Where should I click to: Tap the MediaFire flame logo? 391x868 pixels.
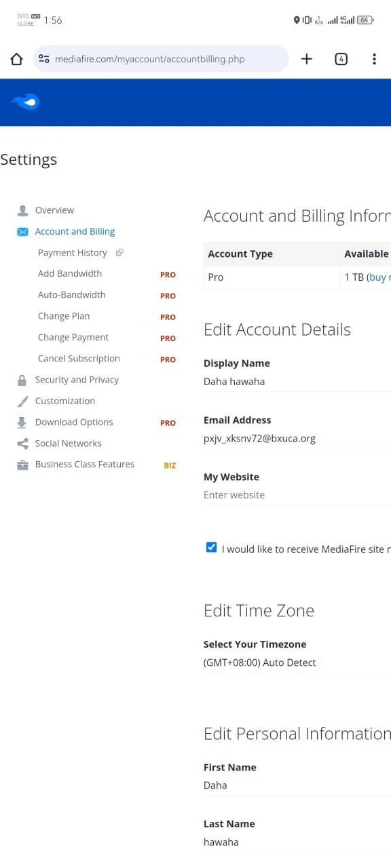click(x=24, y=102)
